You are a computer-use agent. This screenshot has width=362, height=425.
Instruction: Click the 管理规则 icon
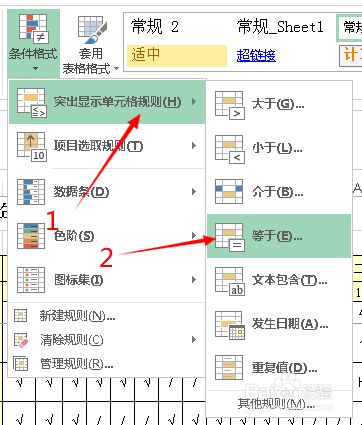(x=21, y=364)
